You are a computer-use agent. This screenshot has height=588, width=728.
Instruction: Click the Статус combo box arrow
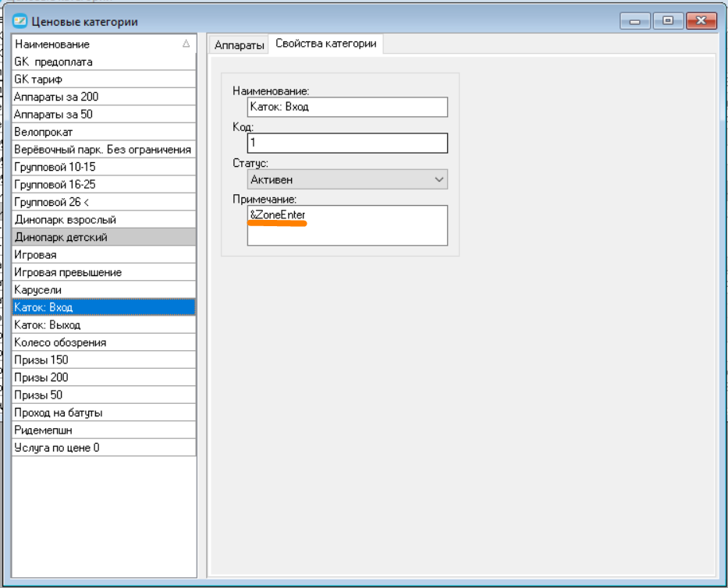(x=439, y=179)
